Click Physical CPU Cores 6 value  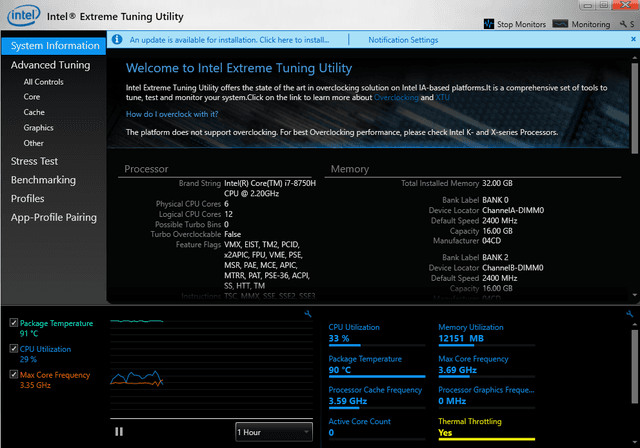[x=226, y=204]
